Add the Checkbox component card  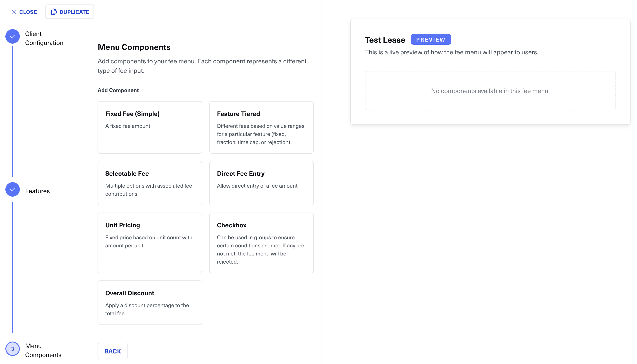click(x=261, y=242)
